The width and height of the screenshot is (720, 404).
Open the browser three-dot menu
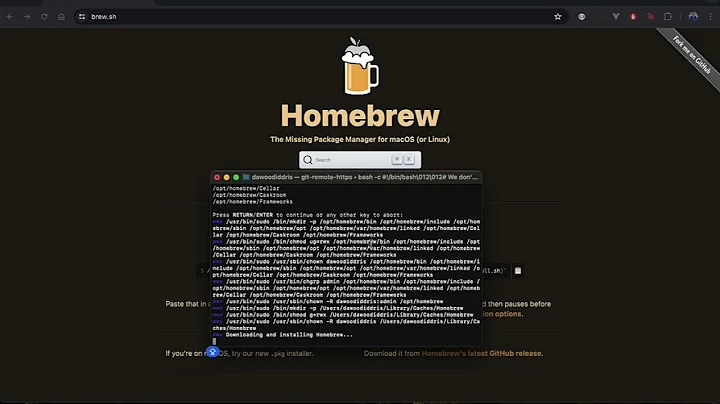(x=710, y=17)
